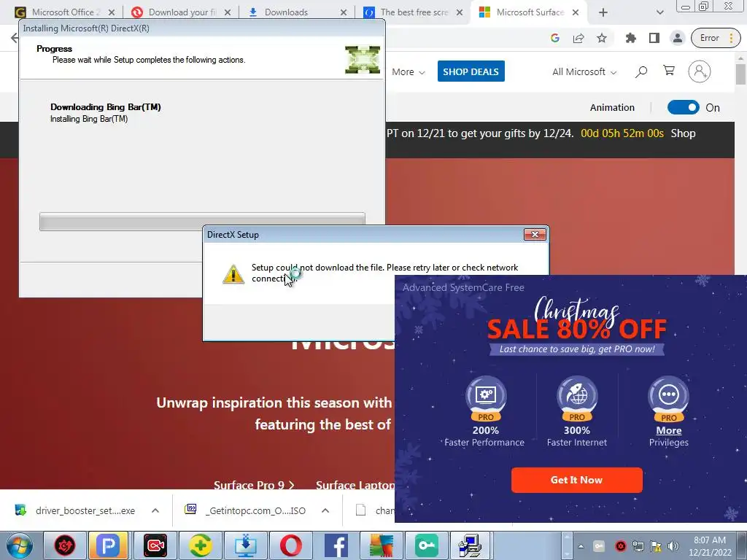Close the Downloads tab

click(344, 12)
